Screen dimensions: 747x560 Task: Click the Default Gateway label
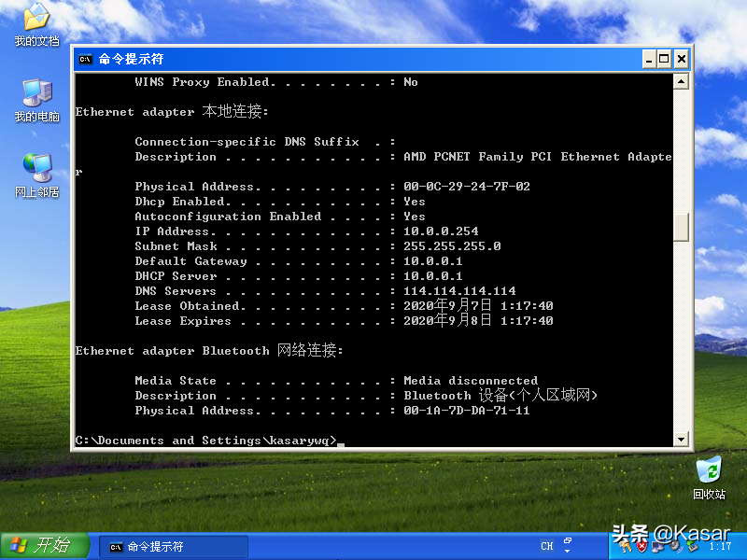point(191,261)
